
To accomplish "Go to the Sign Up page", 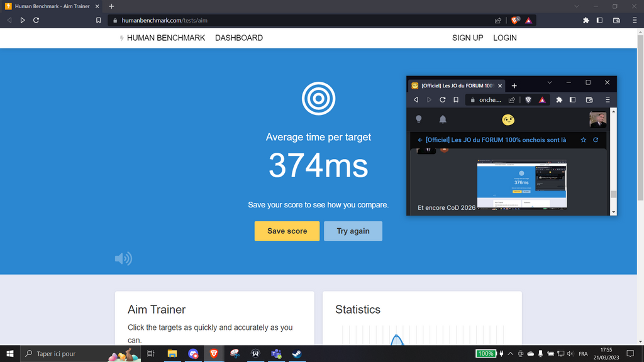I will tap(467, 38).
